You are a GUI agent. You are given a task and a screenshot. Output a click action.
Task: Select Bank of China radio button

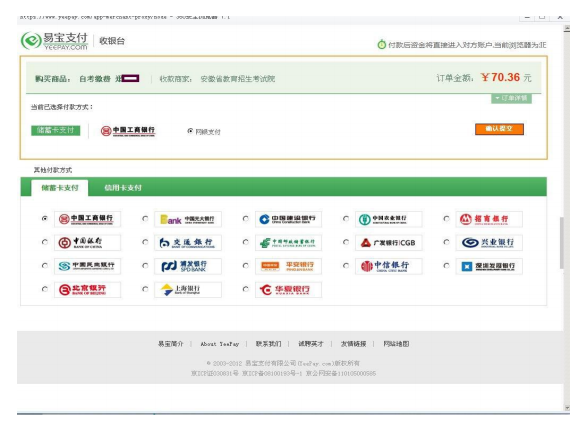point(45,242)
